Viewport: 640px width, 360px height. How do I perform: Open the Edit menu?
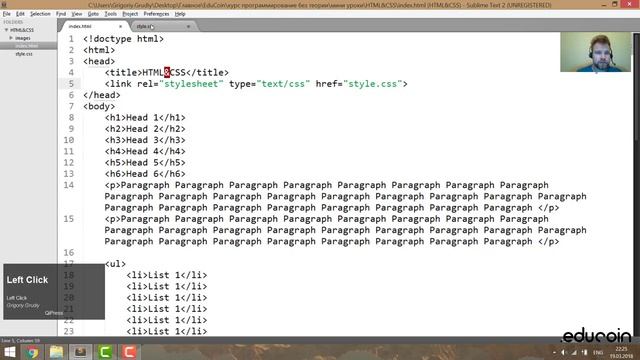coord(20,14)
